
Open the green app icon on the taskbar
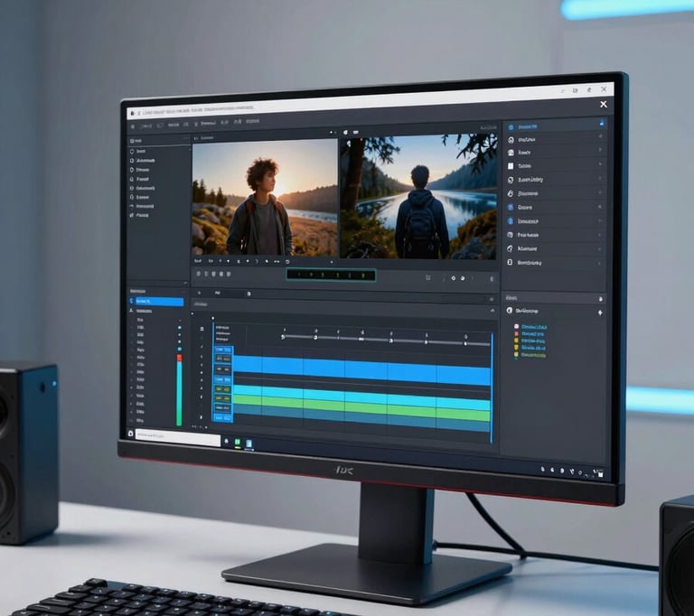(x=238, y=442)
